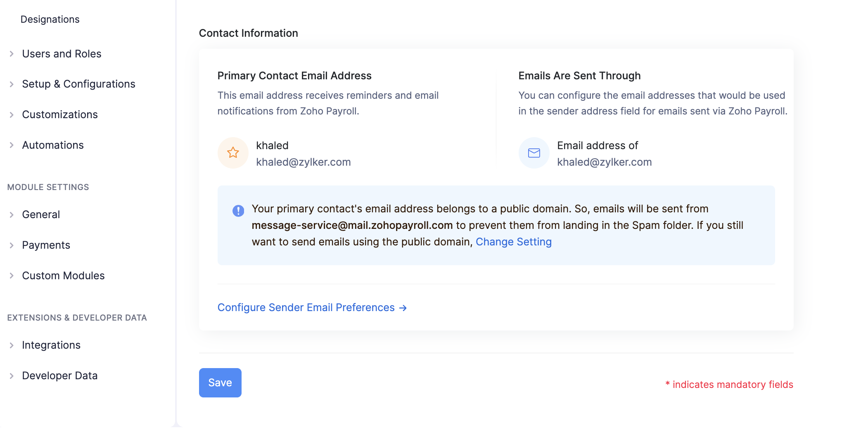
Task: Expand the Custom Modules chevron
Action: [x=12, y=276]
